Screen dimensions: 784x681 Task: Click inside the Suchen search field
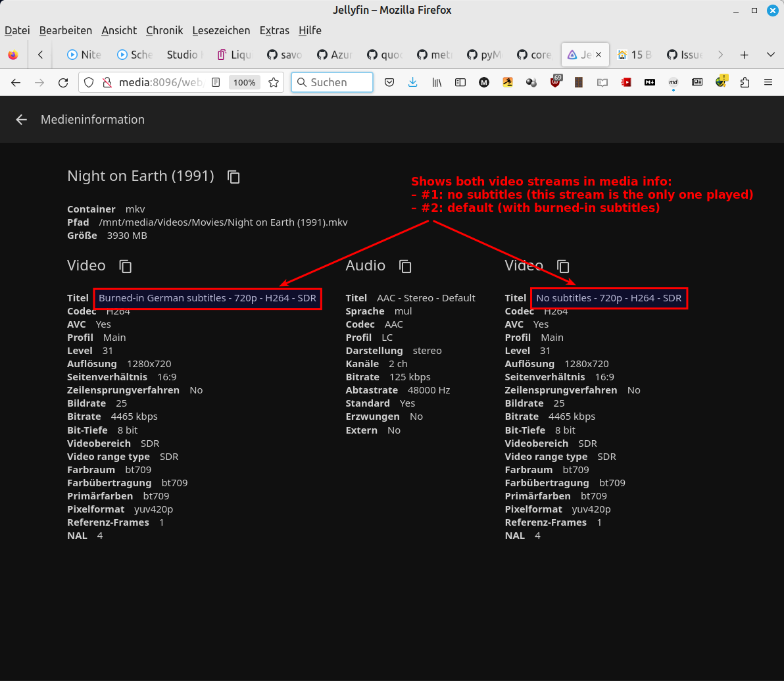pos(332,82)
